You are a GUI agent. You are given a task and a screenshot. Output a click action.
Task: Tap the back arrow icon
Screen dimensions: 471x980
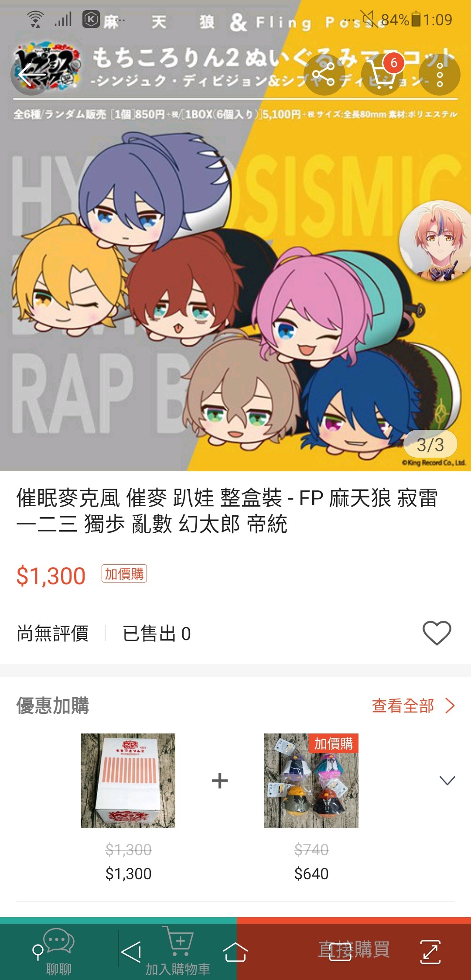(31, 75)
